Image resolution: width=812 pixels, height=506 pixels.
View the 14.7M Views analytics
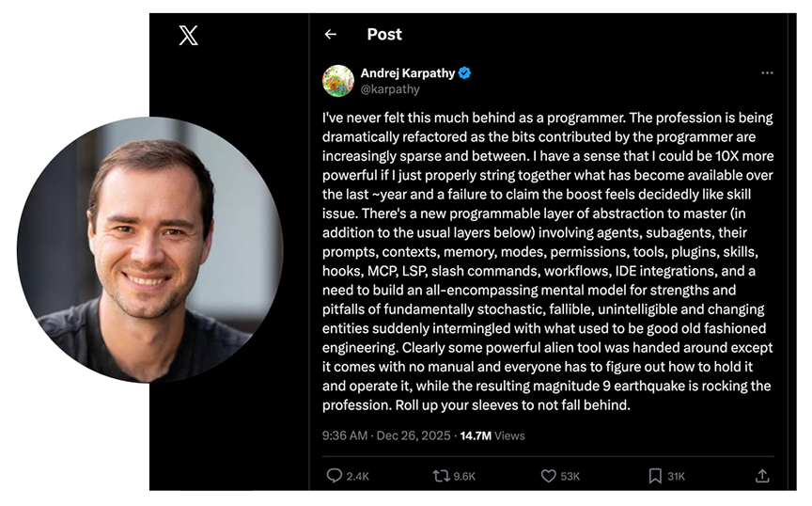[492, 435]
